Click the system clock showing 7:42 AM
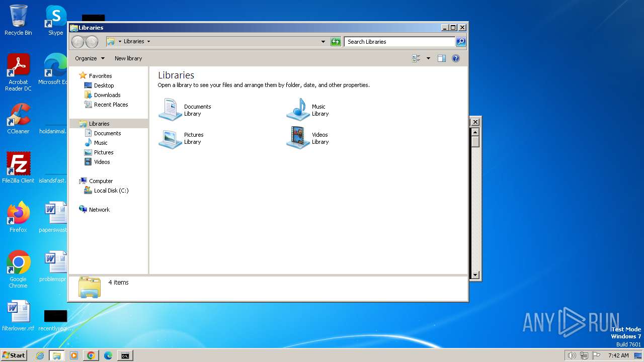 tap(618, 355)
